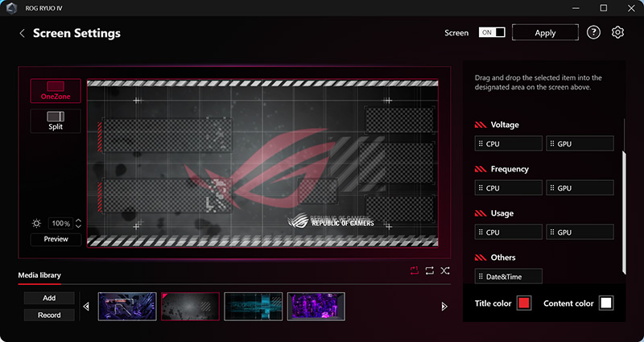644x342 pixels.
Task: Open the settings gear icon
Action: pyautogui.click(x=617, y=32)
